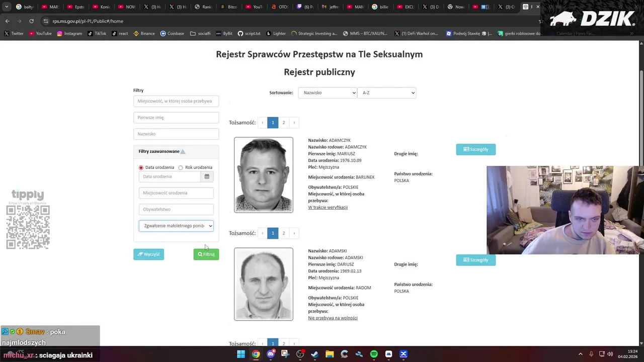Click the Nie przebywa na wolności link

click(x=333, y=318)
